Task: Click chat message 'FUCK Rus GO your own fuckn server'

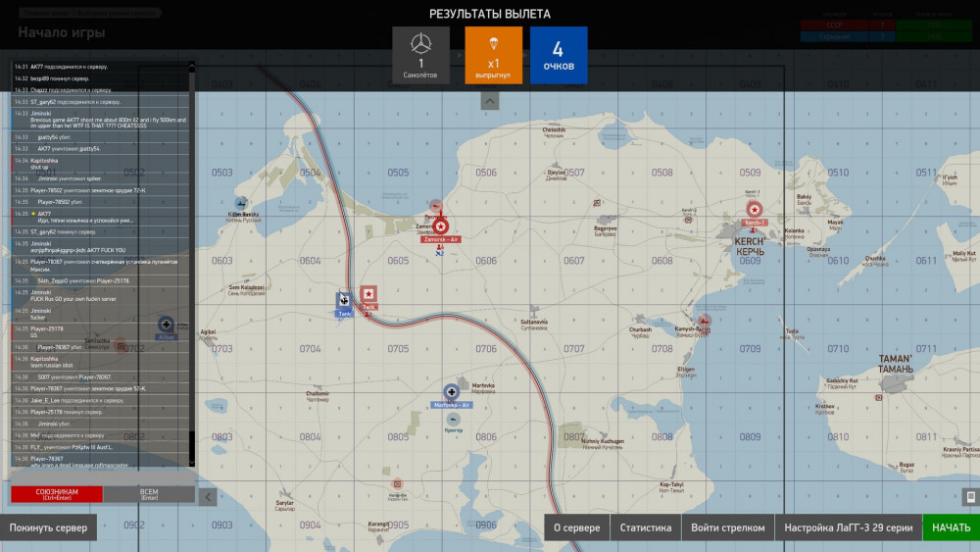Action: [x=100, y=296]
